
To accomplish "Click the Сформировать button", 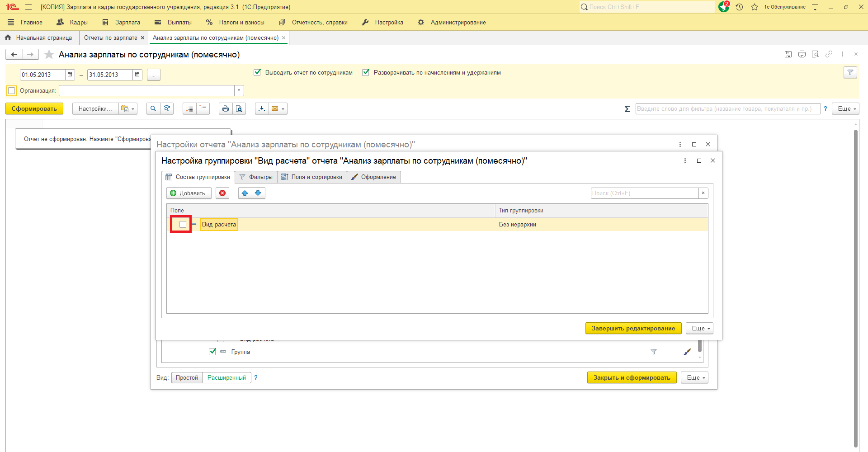I will [x=34, y=108].
